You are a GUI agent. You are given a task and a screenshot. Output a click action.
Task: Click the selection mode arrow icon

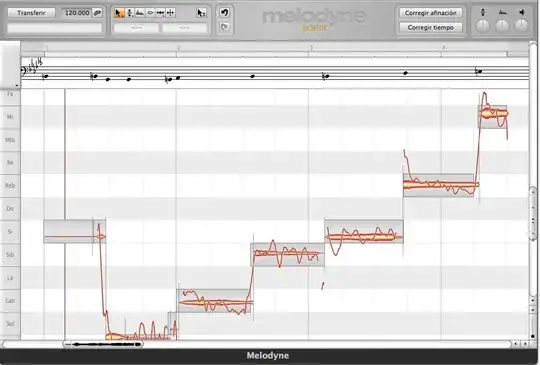tap(201, 13)
